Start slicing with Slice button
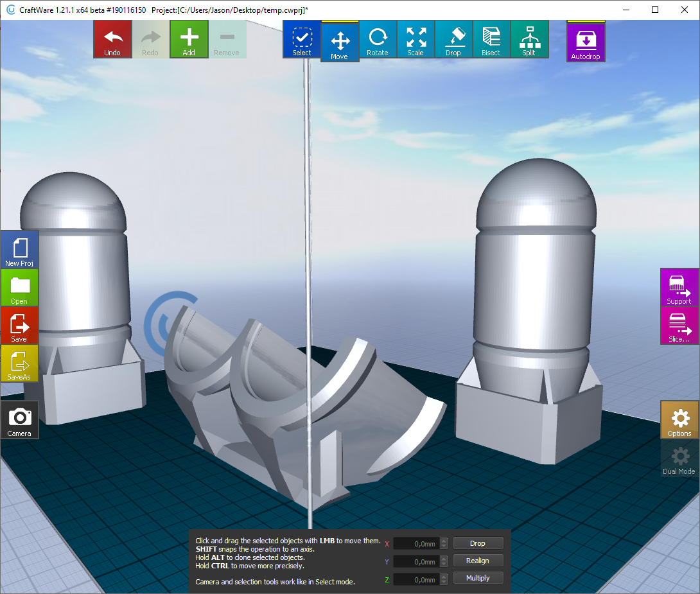 [679, 326]
